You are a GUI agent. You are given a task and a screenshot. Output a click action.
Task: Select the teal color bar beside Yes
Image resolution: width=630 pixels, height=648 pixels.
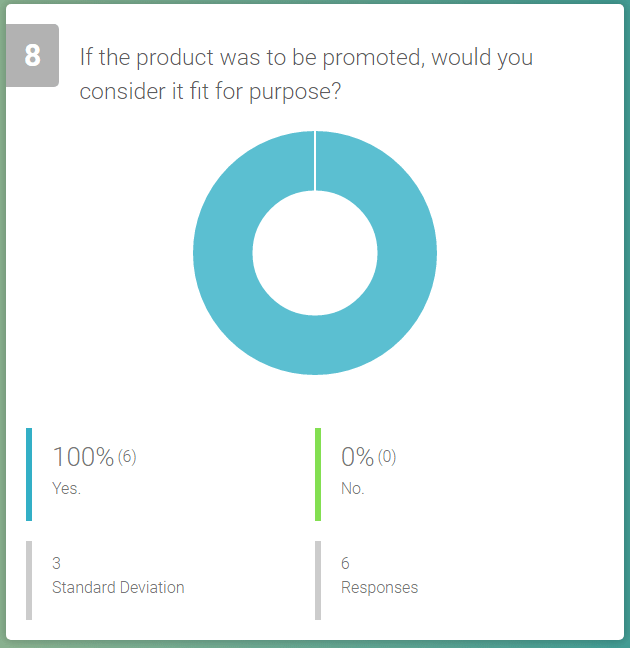(29, 474)
